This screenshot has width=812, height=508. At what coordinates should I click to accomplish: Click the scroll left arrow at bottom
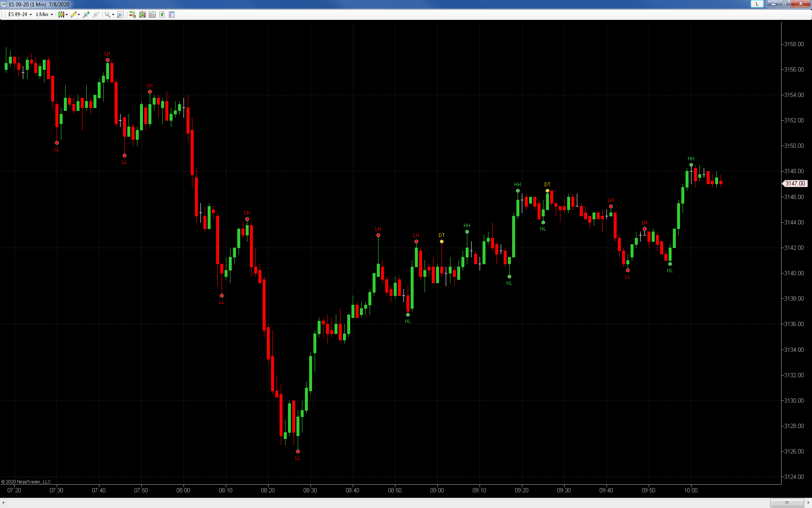3,502
